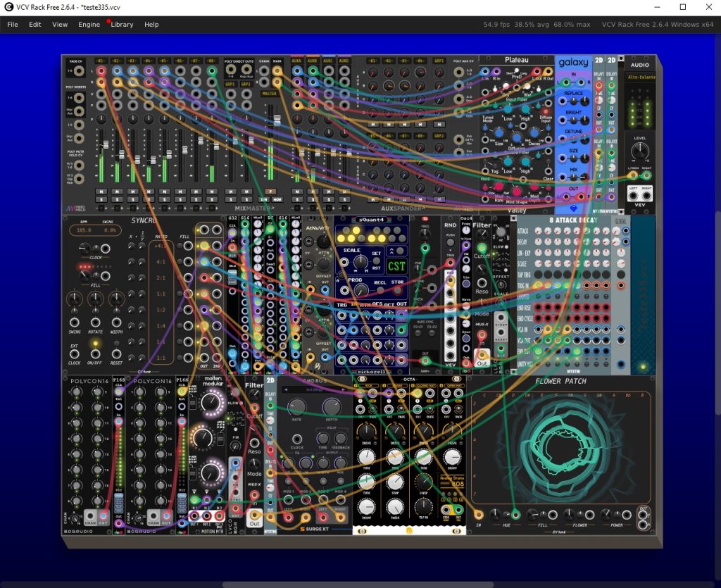Click the FADE CV input jack
Viewport: 721px width, 588px height.
pos(79,71)
